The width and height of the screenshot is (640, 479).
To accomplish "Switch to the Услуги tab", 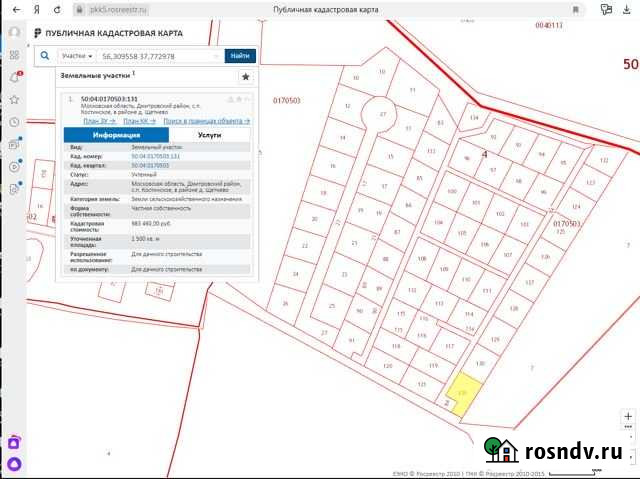I will click(210, 134).
